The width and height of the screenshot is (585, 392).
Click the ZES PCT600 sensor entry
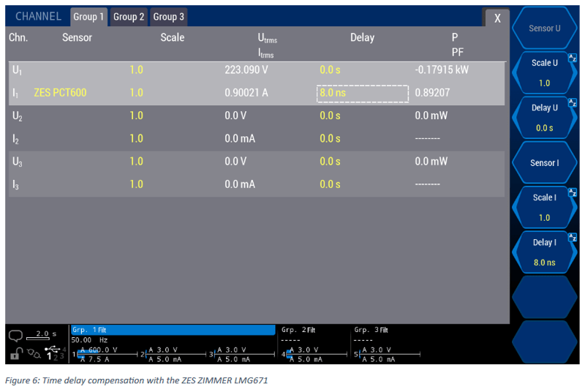pyautogui.click(x=60, y=94)
